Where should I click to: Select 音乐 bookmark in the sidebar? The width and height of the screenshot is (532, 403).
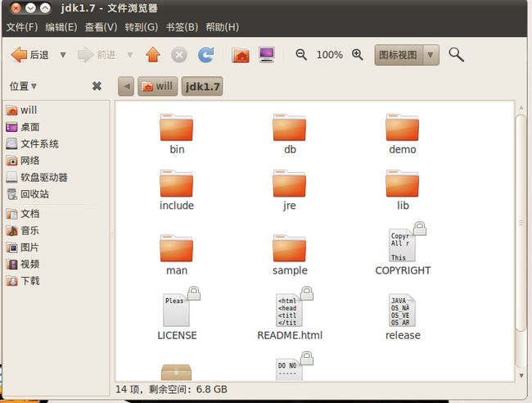(x=23, y=230)
